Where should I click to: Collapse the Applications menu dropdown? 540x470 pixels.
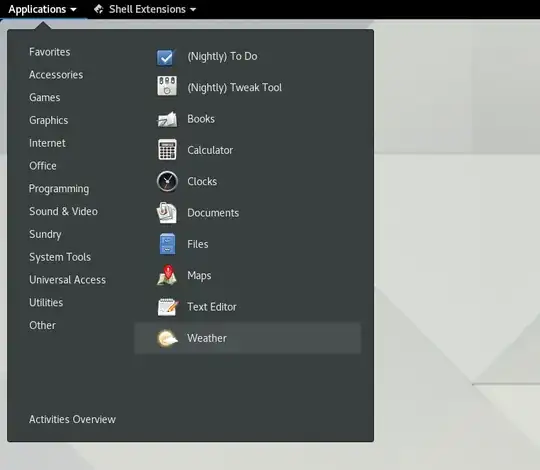42,9
